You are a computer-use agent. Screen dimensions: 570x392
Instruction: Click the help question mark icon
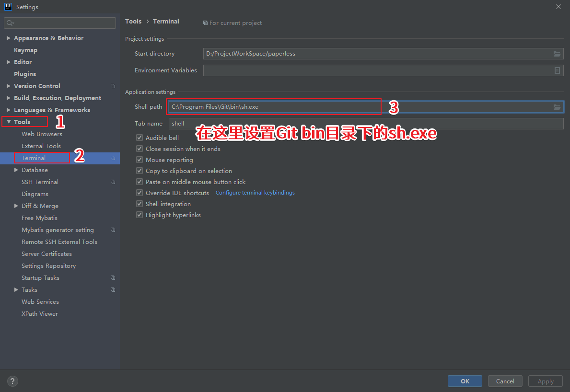13,381
